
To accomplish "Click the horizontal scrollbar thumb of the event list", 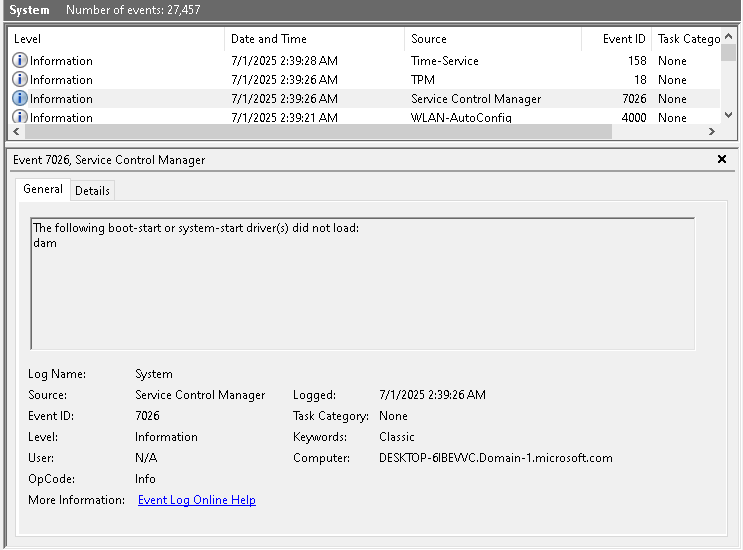I will (x=318, y=131).
